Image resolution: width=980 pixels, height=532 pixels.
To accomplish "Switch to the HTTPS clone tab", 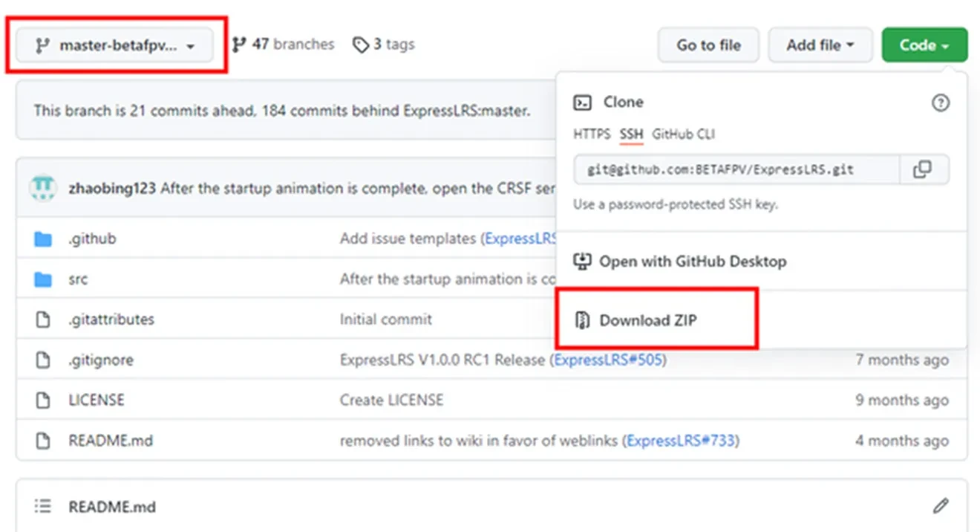I will (x=592, y=134).
